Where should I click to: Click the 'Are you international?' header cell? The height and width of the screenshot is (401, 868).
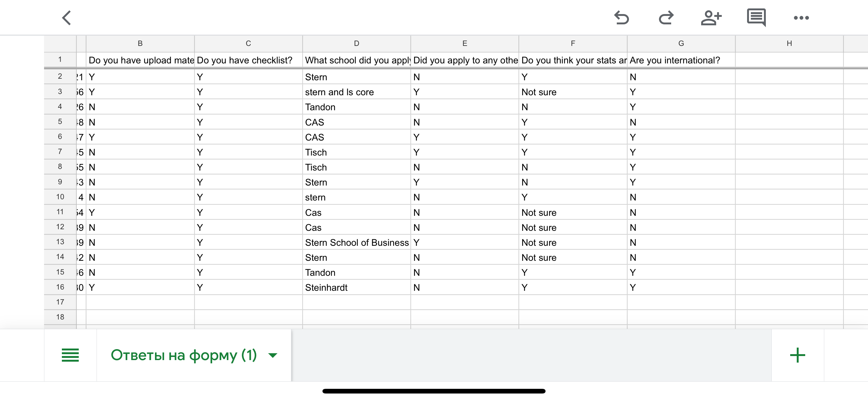[681, 60]
